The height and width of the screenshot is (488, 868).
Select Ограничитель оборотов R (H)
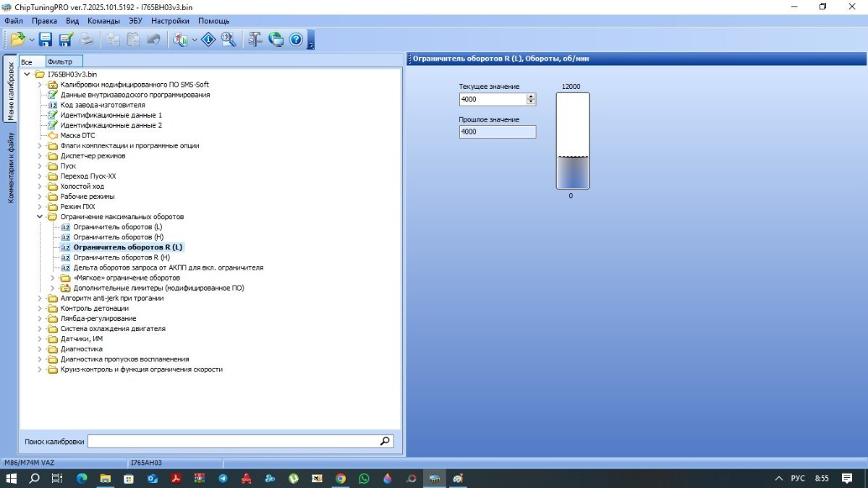pyautogui.click(x=122, y=257)
